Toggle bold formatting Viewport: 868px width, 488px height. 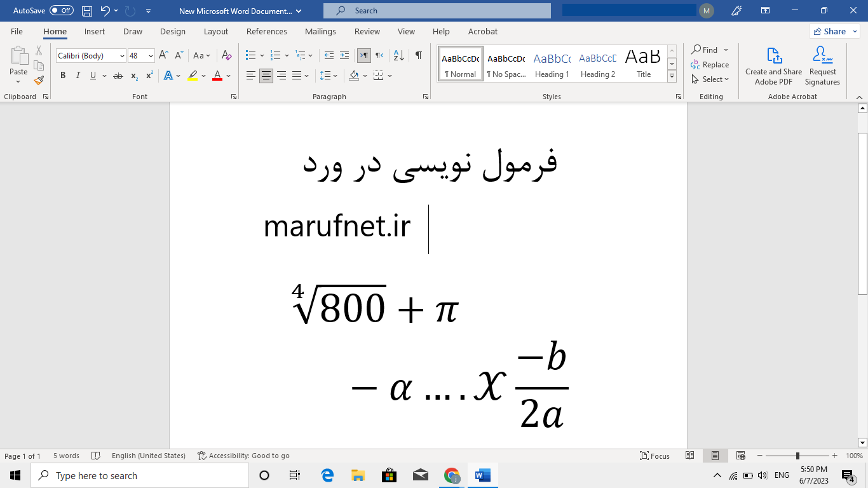(x=62, y=75)
